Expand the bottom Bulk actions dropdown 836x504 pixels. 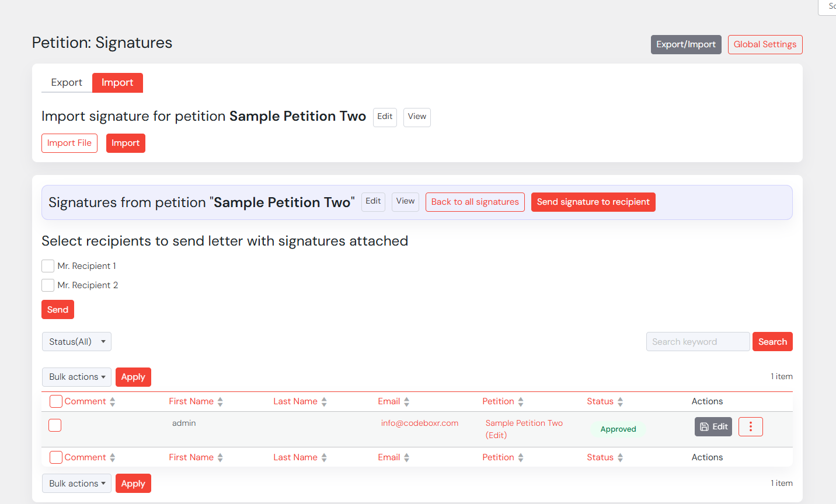click(76, 484)
